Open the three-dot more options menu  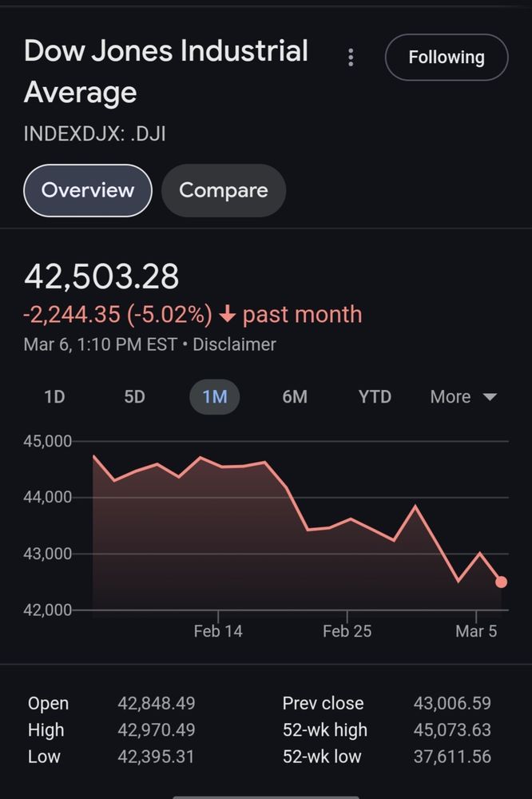click(351, 58)
